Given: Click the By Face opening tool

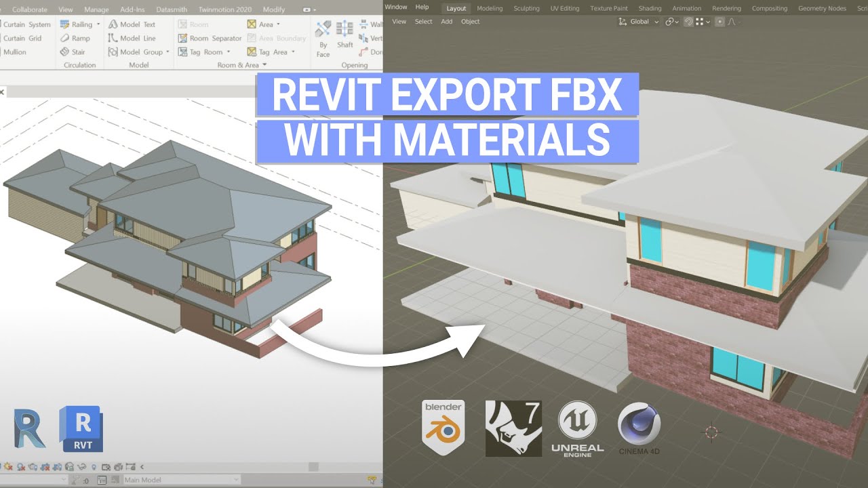Looking at the screenshot, I should (x=323, y=38).
